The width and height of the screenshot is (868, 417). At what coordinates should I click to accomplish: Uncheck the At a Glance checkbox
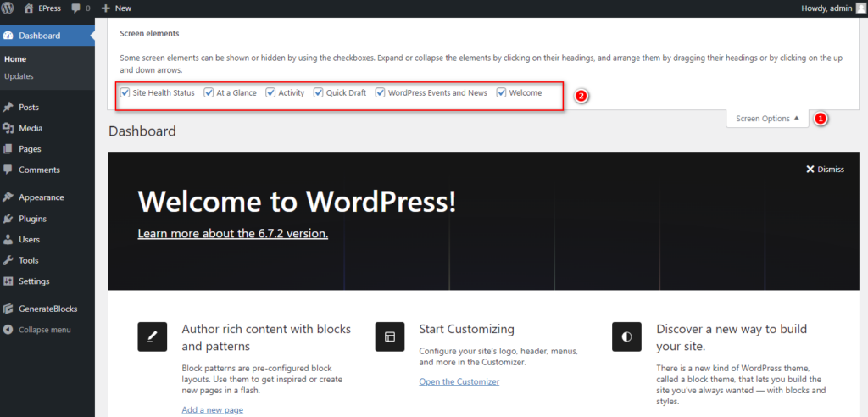tap(209, 92)
